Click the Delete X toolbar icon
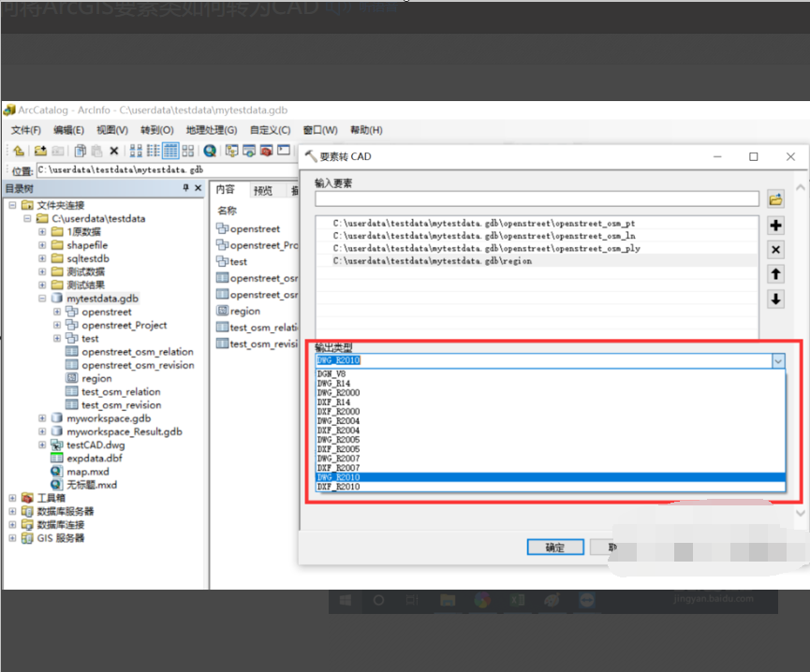The width and height of the screenshot is (810, 672). point(114,151)
